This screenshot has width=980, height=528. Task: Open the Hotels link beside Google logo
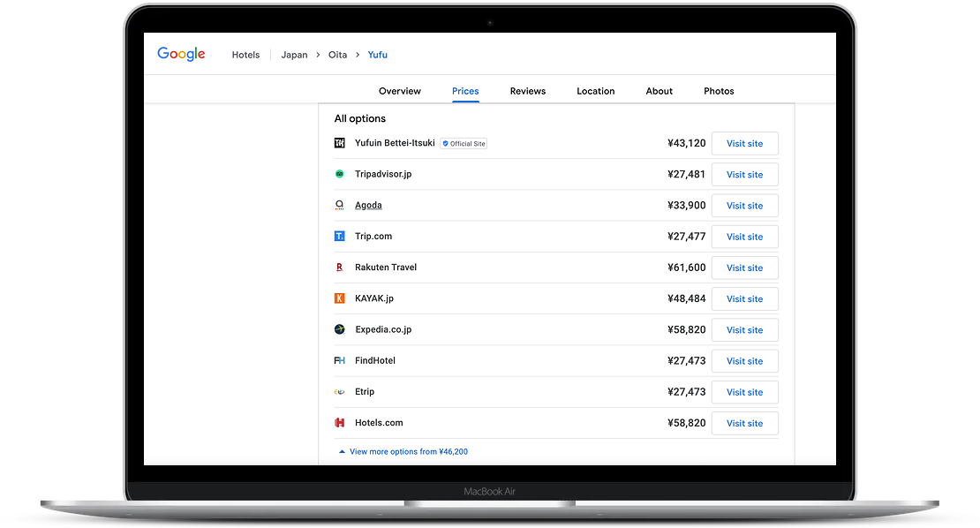coord(245,55)
